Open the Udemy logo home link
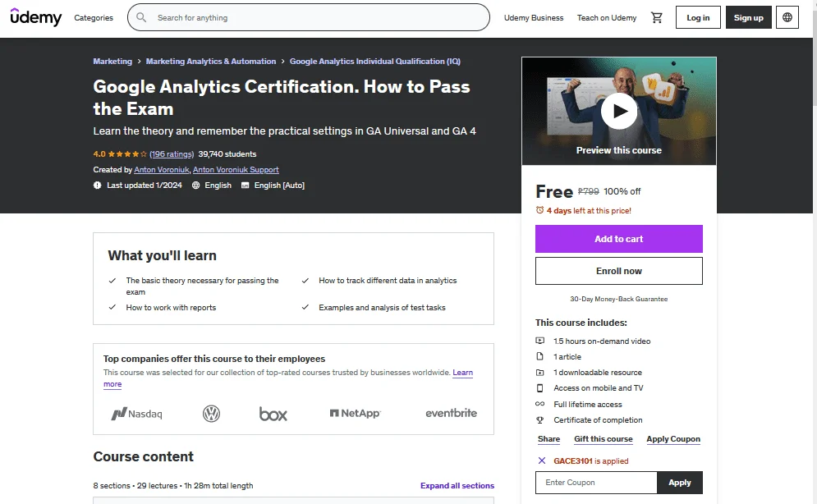The height and width of the screenshot is (504, 817). [35, 17]
